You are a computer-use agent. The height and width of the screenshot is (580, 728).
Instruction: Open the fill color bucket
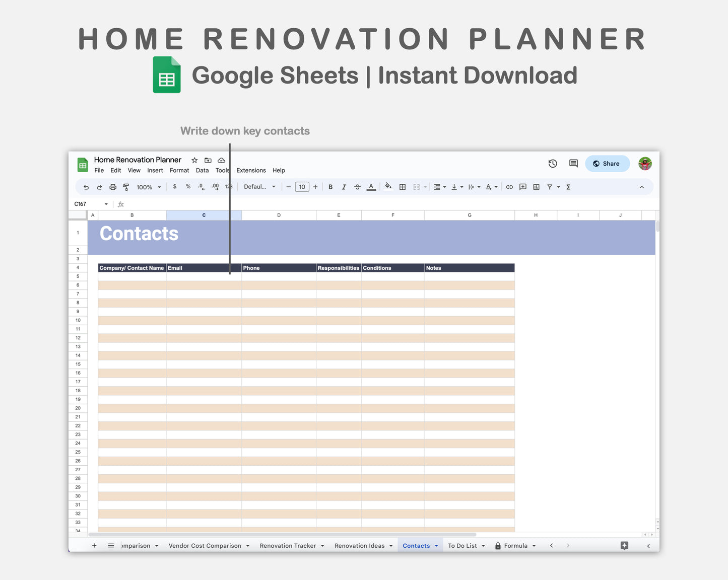coord(388,186)
